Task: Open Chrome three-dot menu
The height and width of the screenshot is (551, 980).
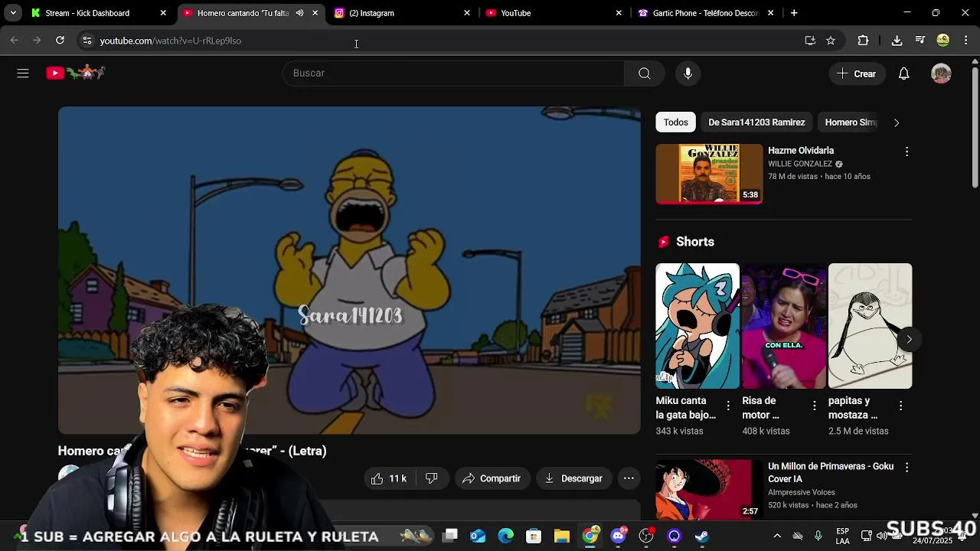Action: point(966,41)
